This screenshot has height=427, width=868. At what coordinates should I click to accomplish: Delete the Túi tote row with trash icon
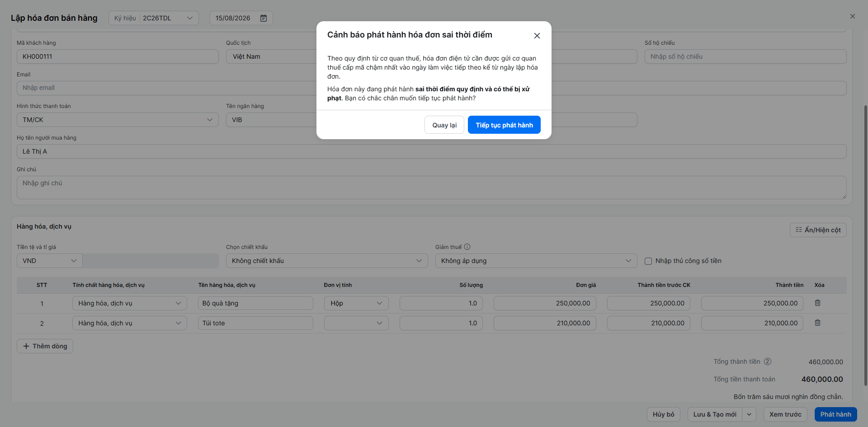pos(817,323)
